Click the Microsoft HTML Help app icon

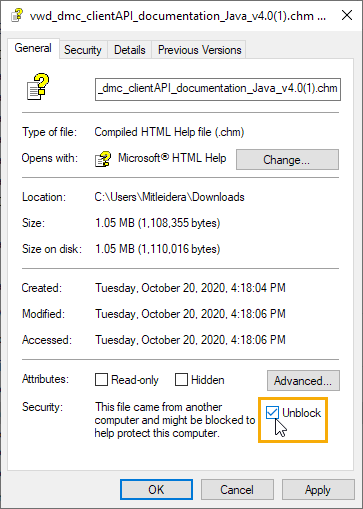[103, 159]
